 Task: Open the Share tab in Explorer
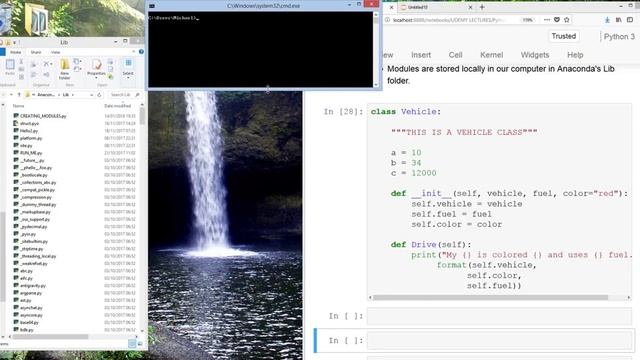36,52
